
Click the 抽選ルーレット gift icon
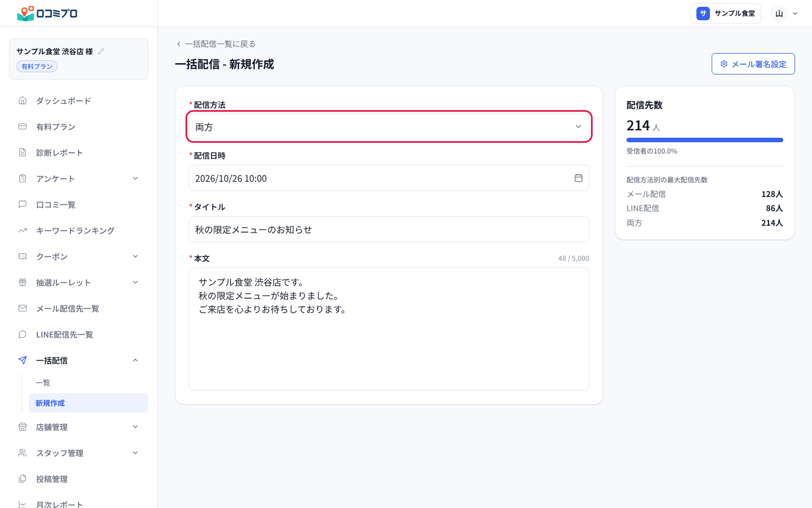point(23,282)
